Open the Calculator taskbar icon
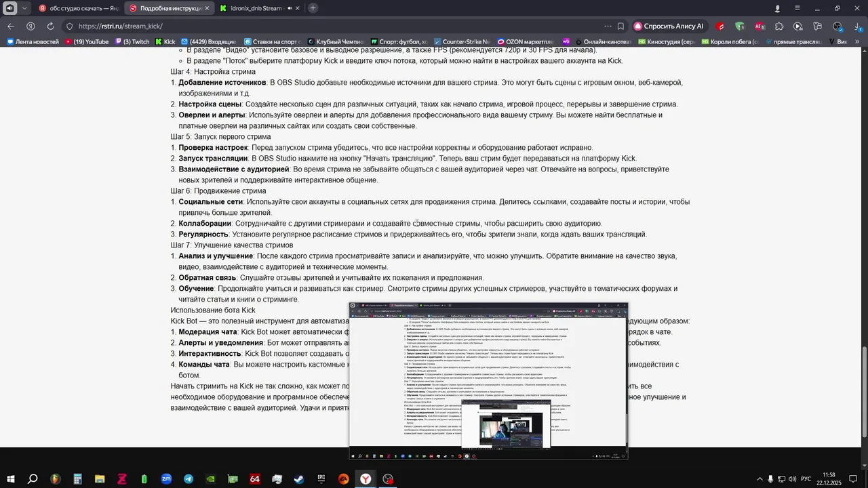 [78, 479]
